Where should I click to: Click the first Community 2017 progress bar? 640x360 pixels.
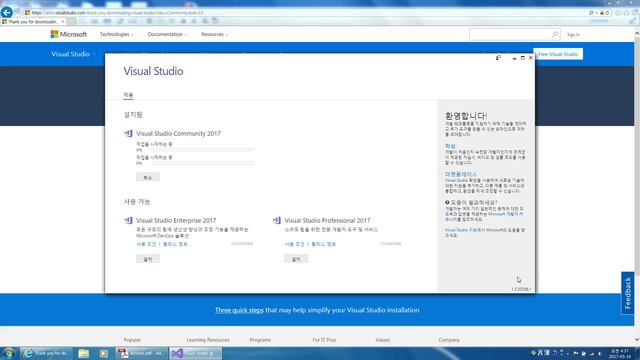coord(202,150)
